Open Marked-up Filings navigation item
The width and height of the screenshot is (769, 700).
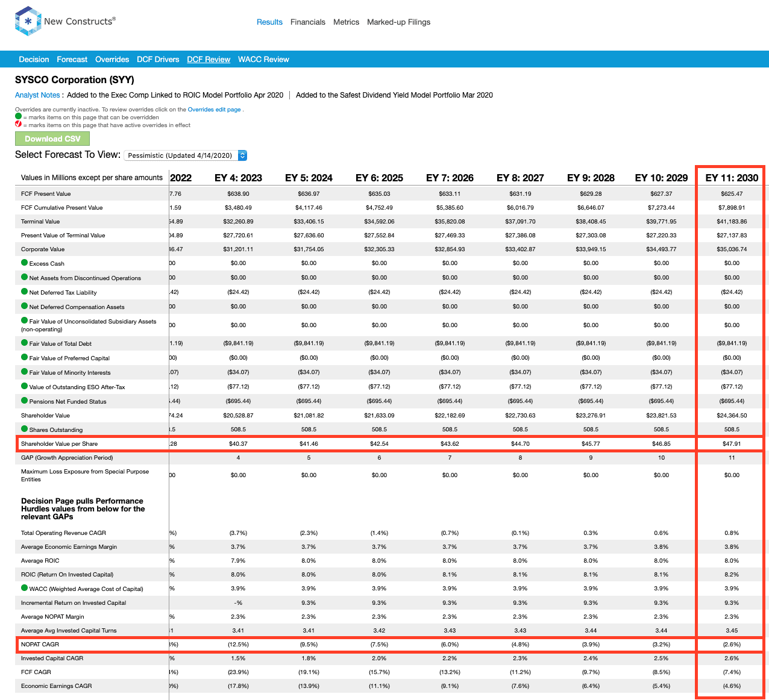point(398,22)
